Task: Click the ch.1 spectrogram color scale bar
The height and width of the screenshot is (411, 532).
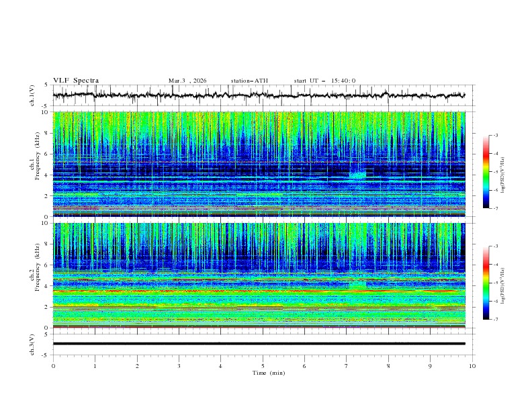Action: 486,172
